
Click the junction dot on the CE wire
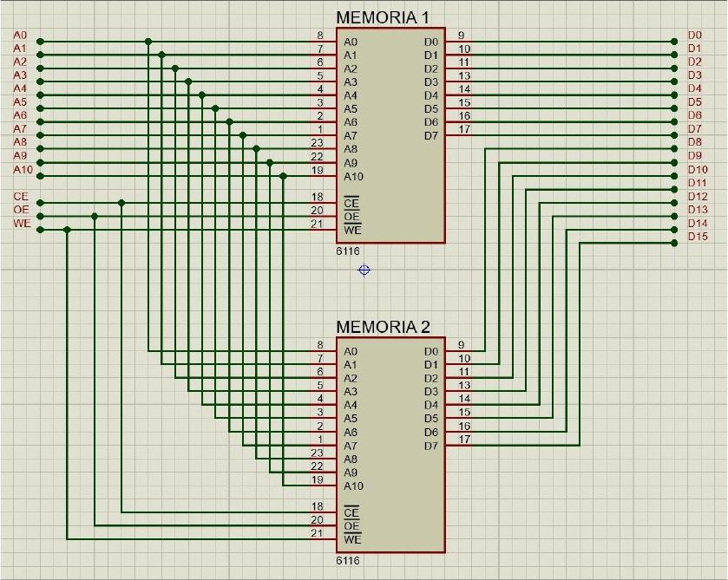click(x=121, y=203)
